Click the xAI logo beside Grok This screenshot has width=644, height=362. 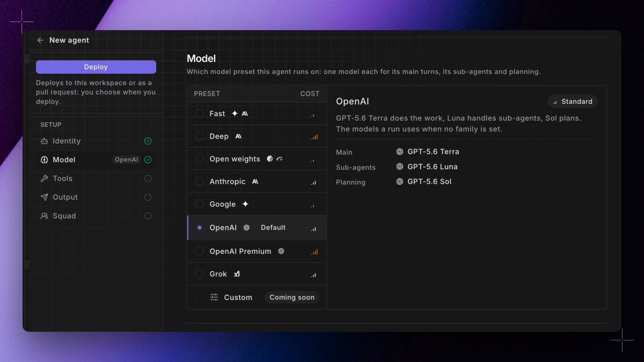[237, 274]
